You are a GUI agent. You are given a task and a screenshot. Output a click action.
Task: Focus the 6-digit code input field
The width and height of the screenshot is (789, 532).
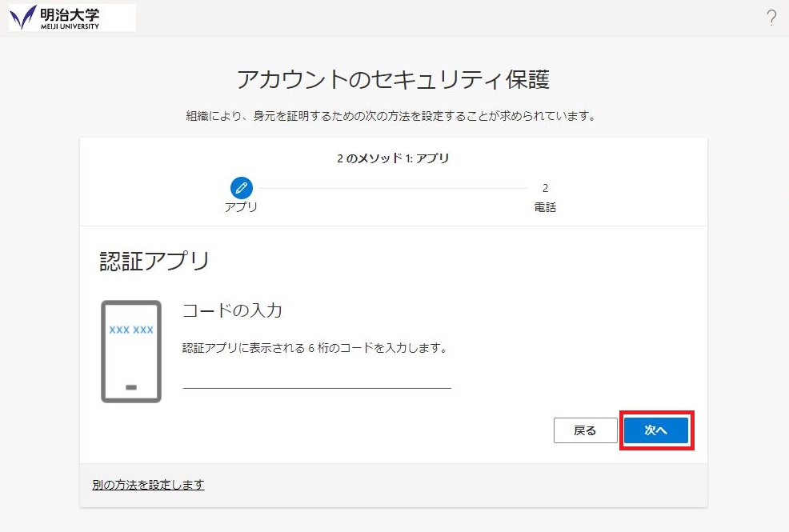(x=317, y=378)
